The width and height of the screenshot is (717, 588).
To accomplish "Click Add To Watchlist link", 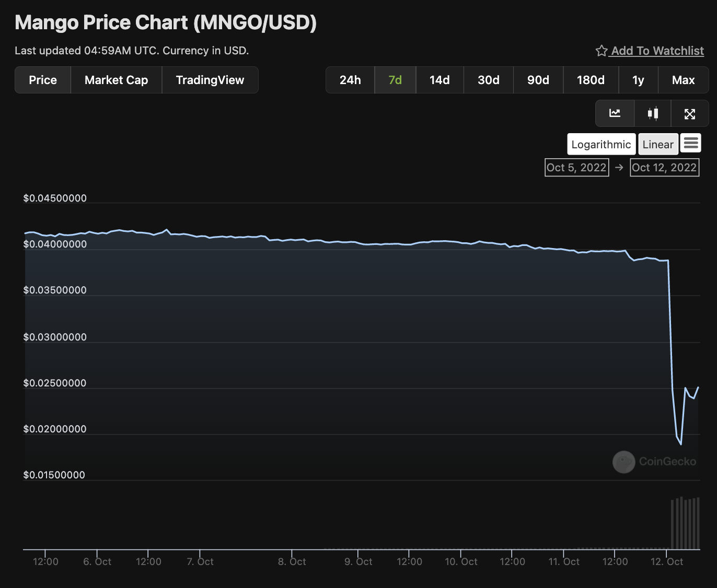I will click(x=657, y=51).
